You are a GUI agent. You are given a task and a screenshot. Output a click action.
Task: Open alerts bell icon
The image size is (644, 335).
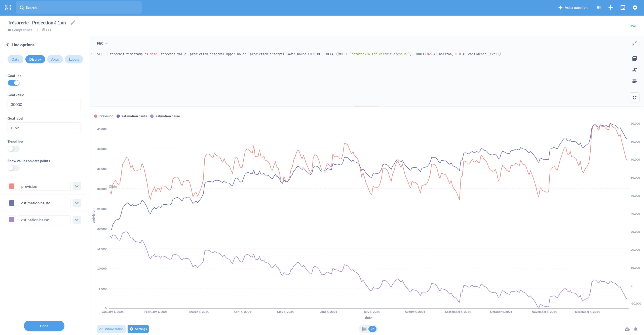636,329
